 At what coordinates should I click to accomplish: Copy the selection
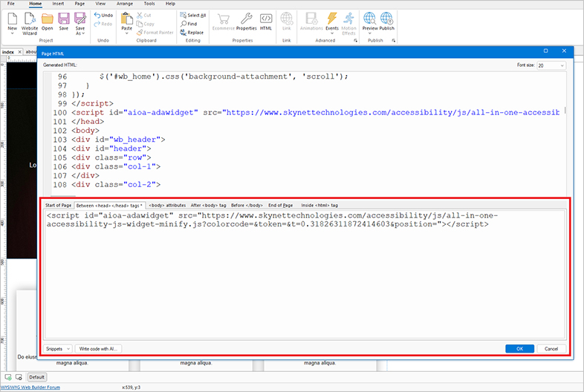pos(145,24)
